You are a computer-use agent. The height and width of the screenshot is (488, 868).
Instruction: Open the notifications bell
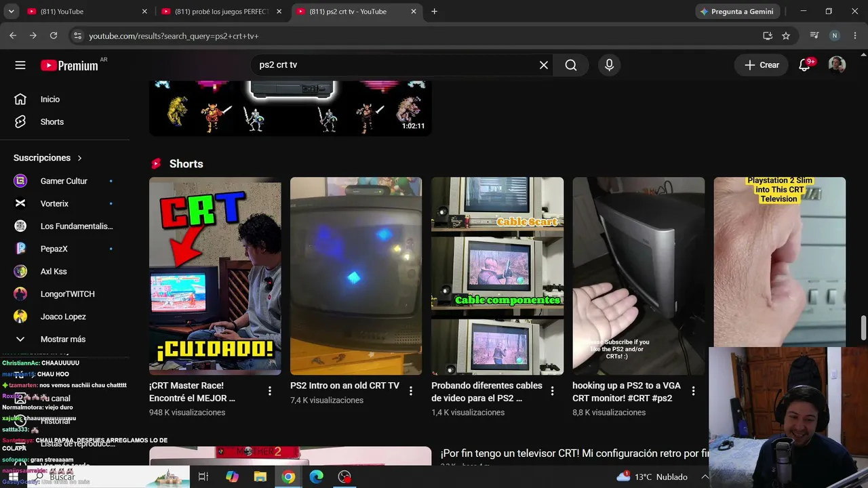pos(804,65)
